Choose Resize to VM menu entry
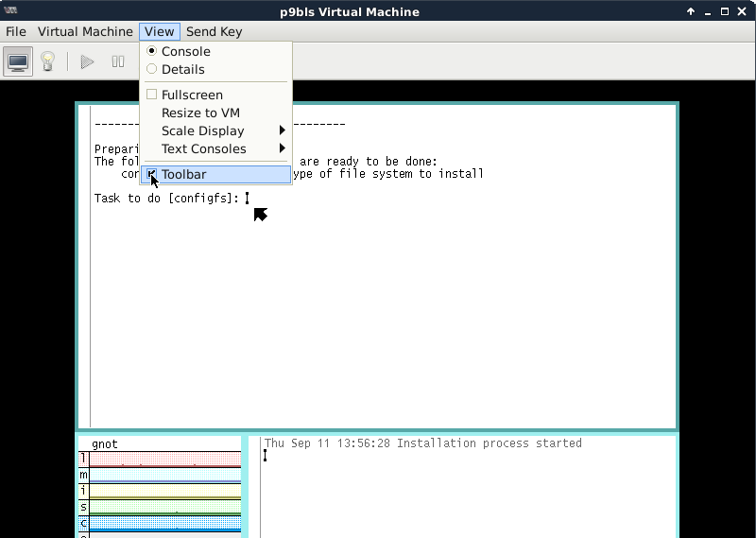 point(200,113)
